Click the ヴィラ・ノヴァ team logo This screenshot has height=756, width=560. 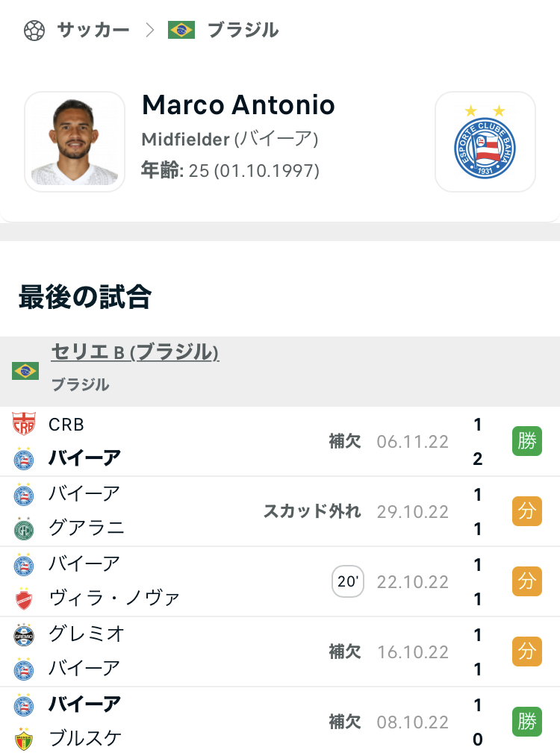[24, 599]
